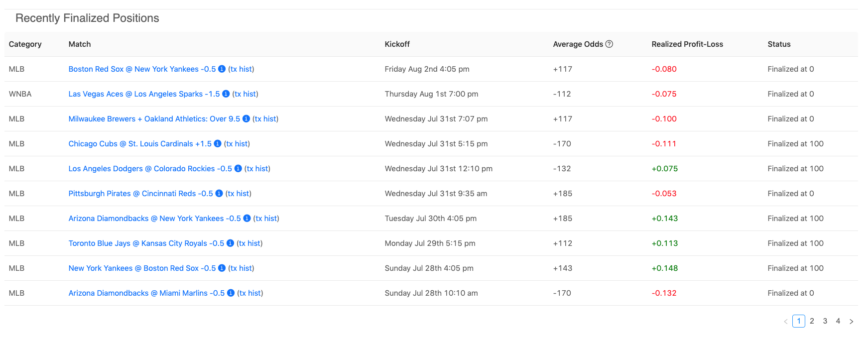Click info icon for Dodgers @ Colorado Rockies

pyautogui.click(x=238, y=169)
